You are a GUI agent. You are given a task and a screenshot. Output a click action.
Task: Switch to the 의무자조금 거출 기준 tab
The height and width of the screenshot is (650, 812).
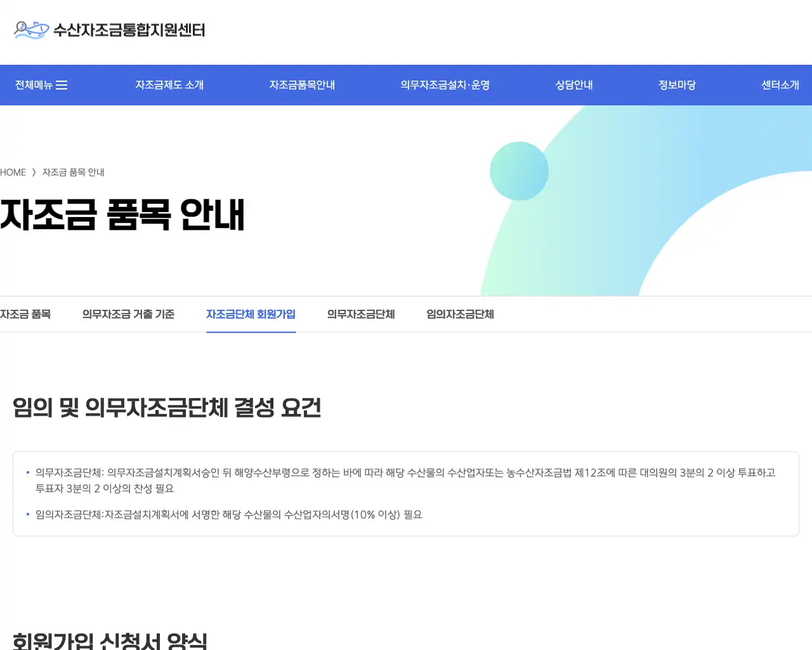[128, 314]
